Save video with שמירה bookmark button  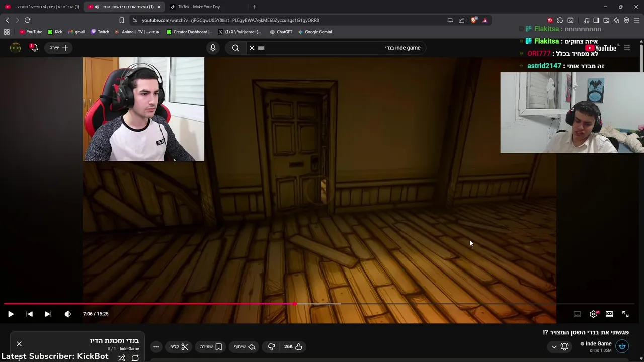pos(211,346)
